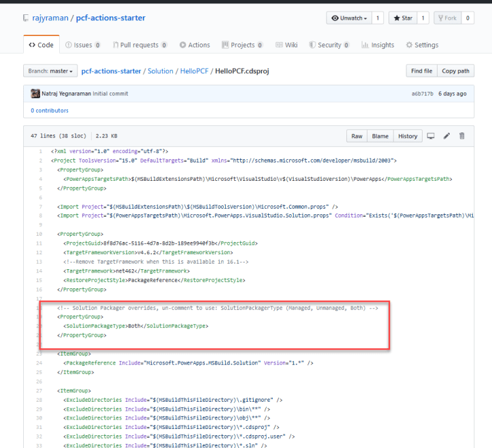Open the Blame view
This screenshot has height=448, width=492.
point(380,136)
